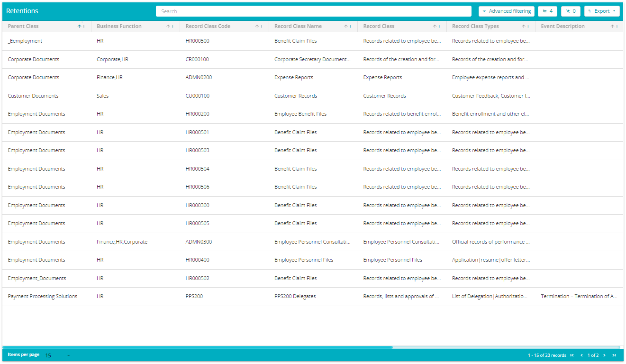The width and height of the screenshot is (626, 364).
Task: Sort by Record Class Name arrow
Action: (x=345, y=27)
